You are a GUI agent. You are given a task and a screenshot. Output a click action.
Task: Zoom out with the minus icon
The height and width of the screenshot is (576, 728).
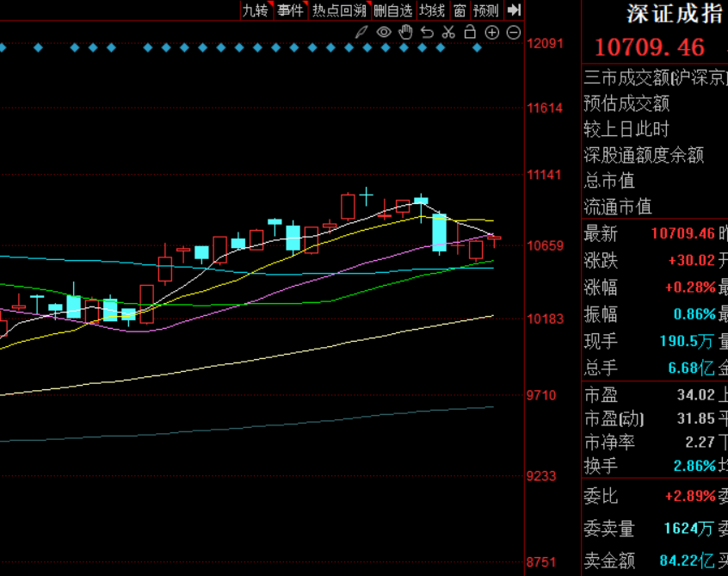(x=514, y=33)
